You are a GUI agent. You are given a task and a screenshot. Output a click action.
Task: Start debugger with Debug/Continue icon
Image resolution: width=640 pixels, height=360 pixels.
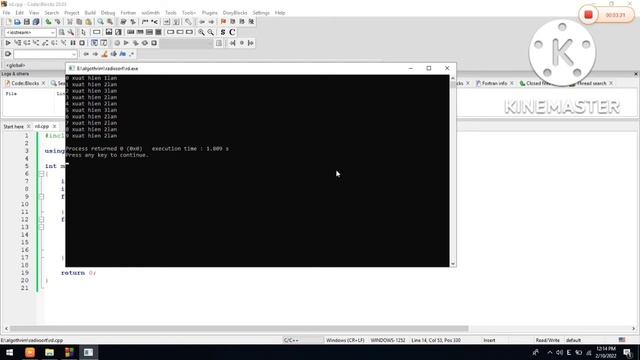point(8,43)
